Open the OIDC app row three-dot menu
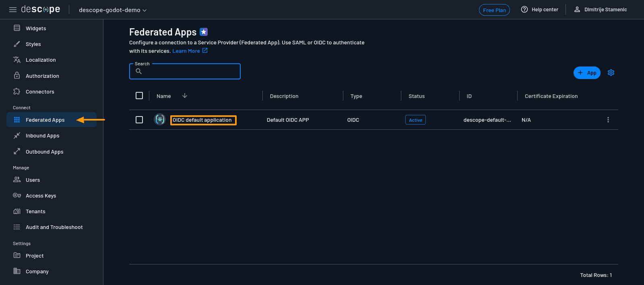This screenshot has width=644, height=285. click(x=608, y=120)
